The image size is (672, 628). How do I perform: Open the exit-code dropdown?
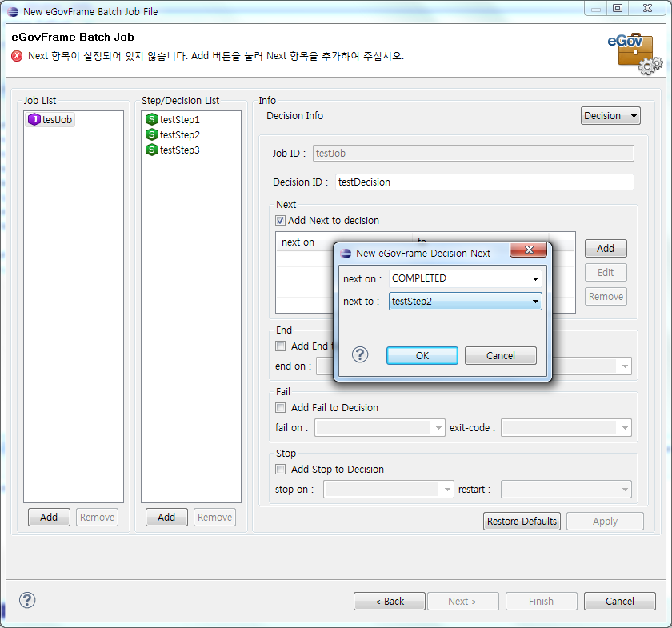pyautogui.click(x=566, y=428)
